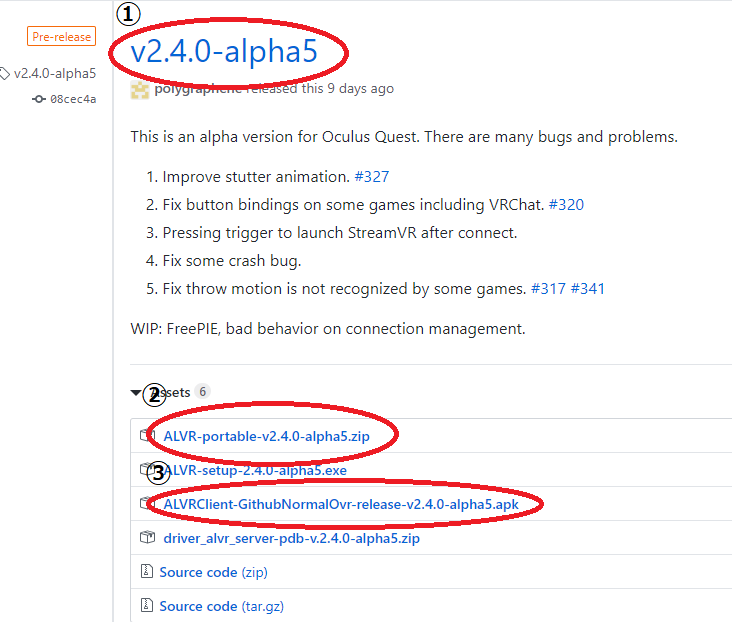Viewport: 732px width, 622px height.
Task: Click the tag icon beside v2.4.0-alpha5
Action: point(4,74)
